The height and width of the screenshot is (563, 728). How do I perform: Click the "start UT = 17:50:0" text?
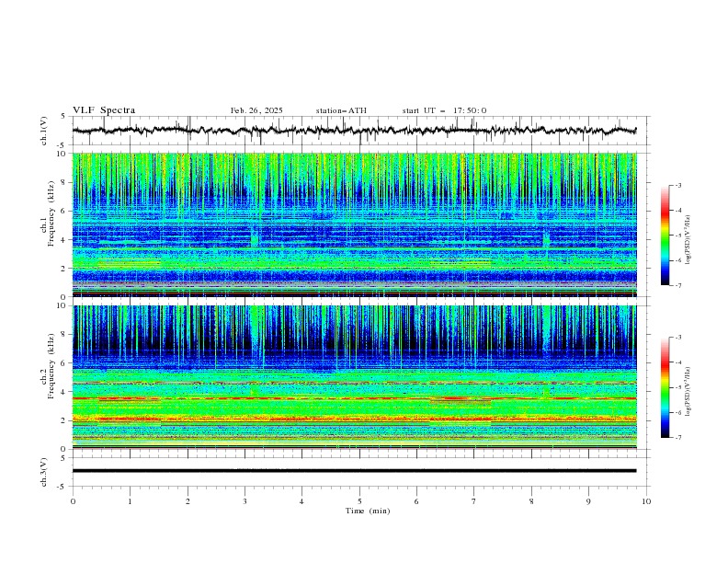pyautogui.click(x=444, y=110)
